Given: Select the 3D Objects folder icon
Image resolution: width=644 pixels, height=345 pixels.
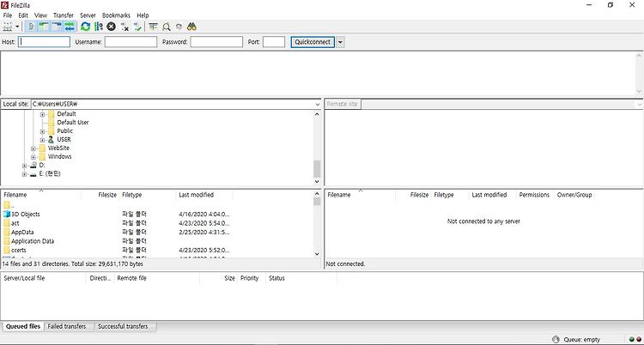Looking at the screenshot, I should [6, 214].
